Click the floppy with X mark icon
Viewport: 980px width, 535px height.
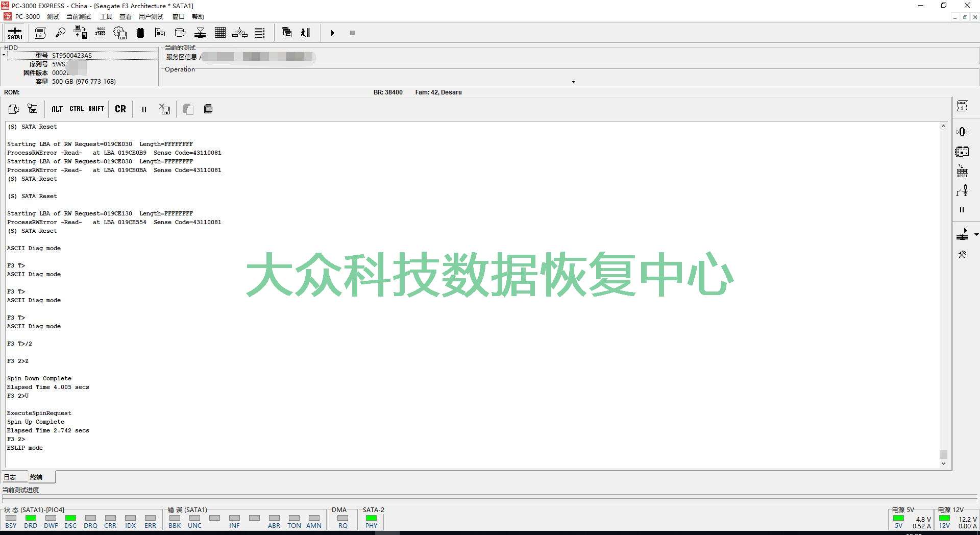click(165, 109)
